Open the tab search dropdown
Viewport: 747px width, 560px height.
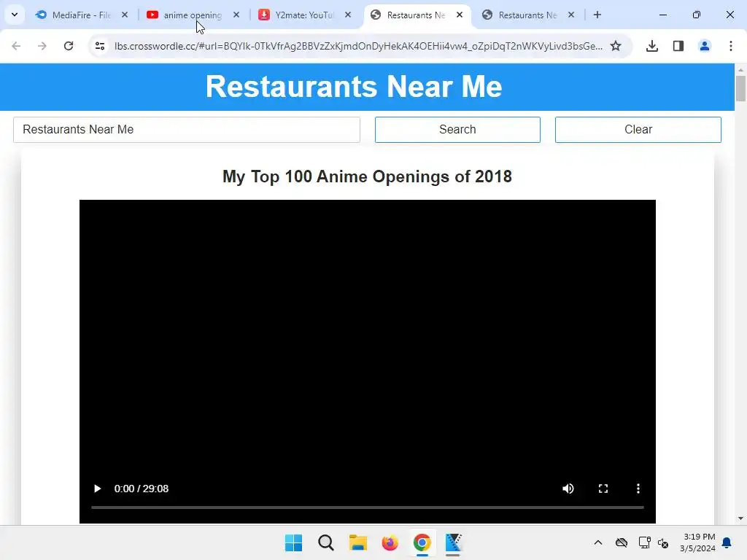15,15
